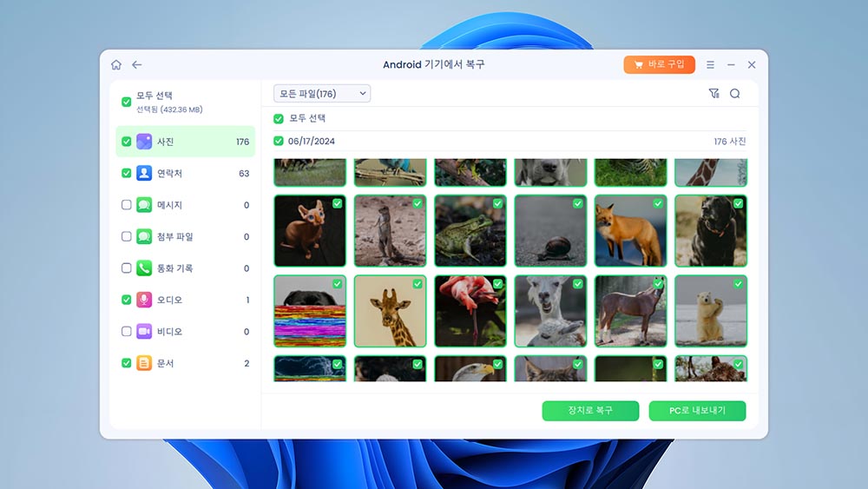The image size is (868, 489).
Task: Open the red fox photo thumbnail
Action: pos(630,230)
